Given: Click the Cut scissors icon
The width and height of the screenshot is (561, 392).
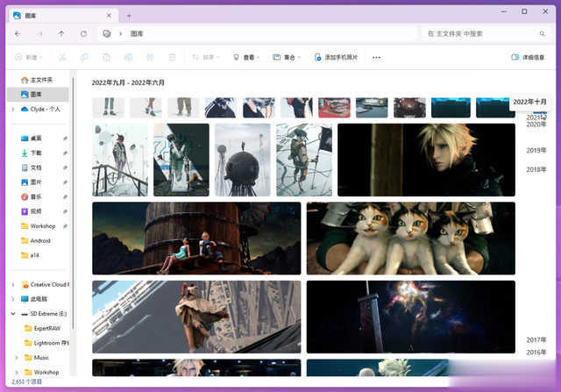Looking at the screenshot, I should 62,57.
